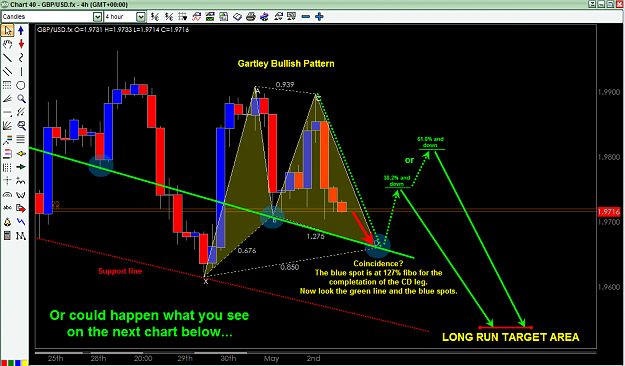
Task: Select the red down arrow marker tool
Action: coord(21,44)
